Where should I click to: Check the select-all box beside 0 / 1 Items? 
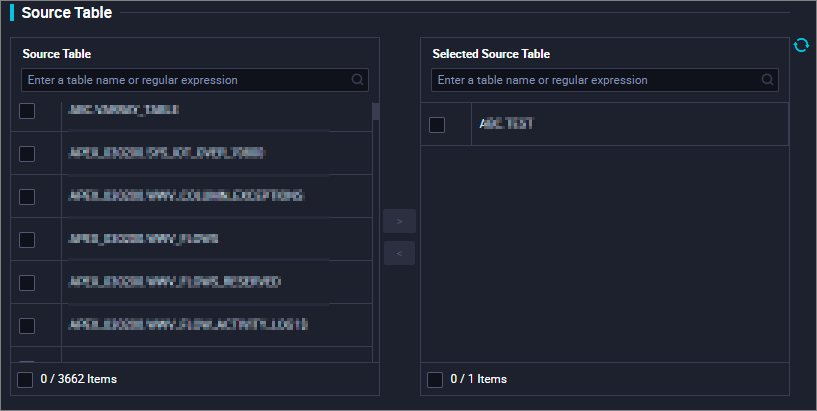pyautogui.click(x=435, y=379)
